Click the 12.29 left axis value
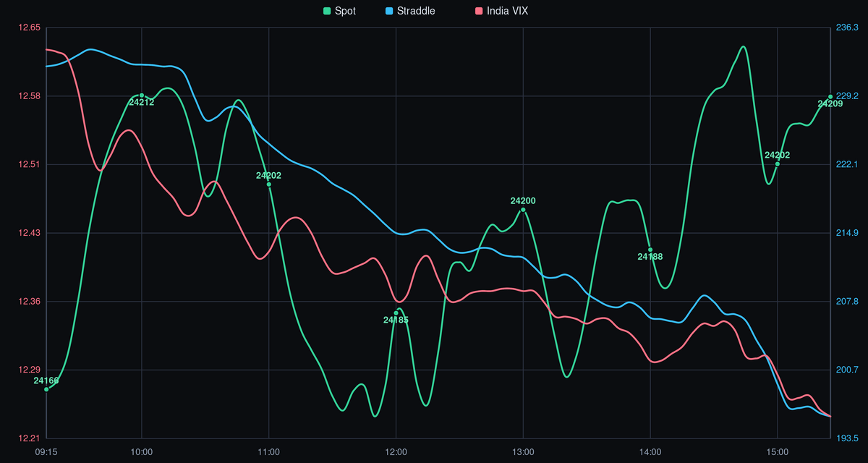The image size is (868, 463). (x=30, y=370)
